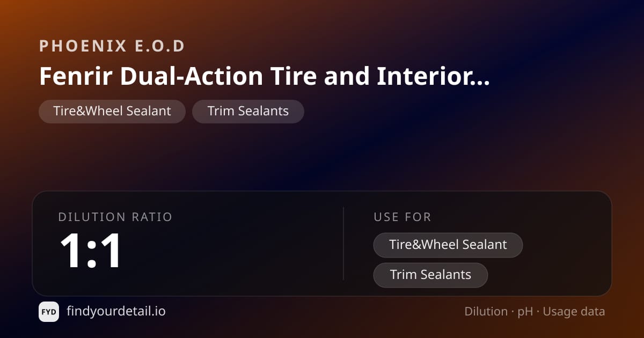Click the word Dilution in the footer tagline

[x=486, y=312]
